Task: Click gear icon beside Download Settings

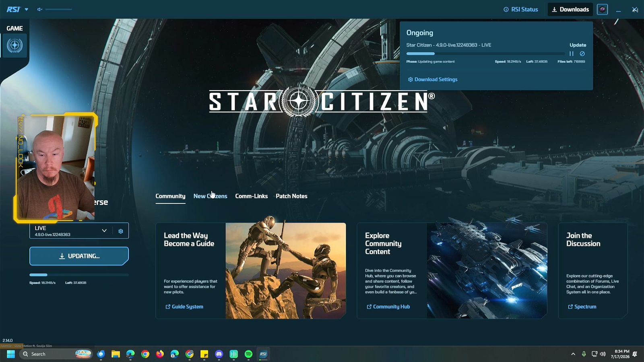Action: 410,79
